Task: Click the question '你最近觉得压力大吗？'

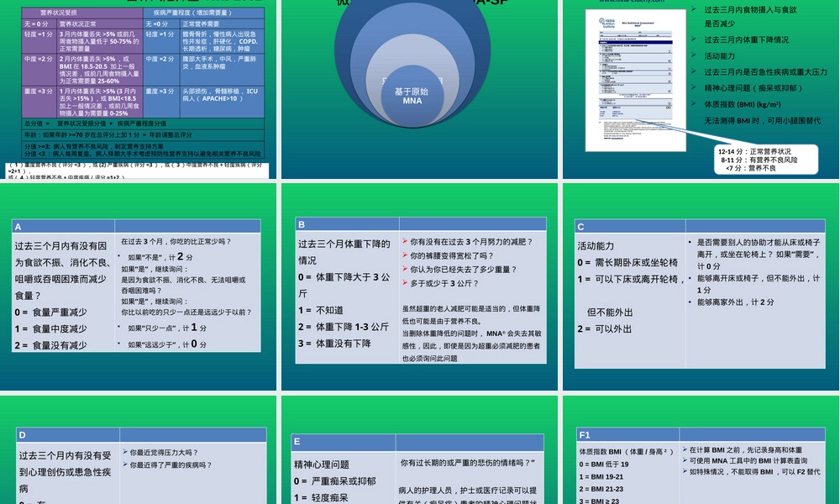Action: coord(164,453)
